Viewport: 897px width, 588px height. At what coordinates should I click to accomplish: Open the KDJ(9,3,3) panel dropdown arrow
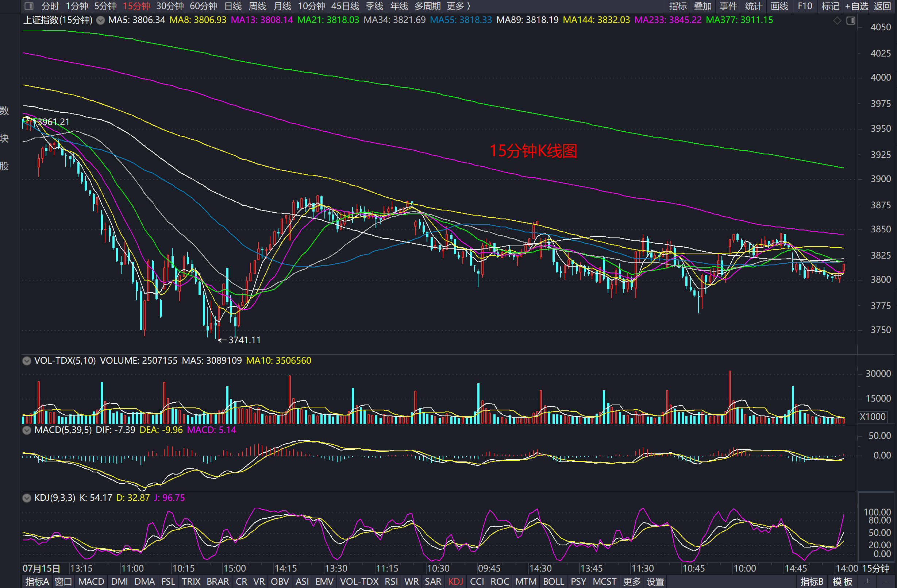[x=27, y=498]
